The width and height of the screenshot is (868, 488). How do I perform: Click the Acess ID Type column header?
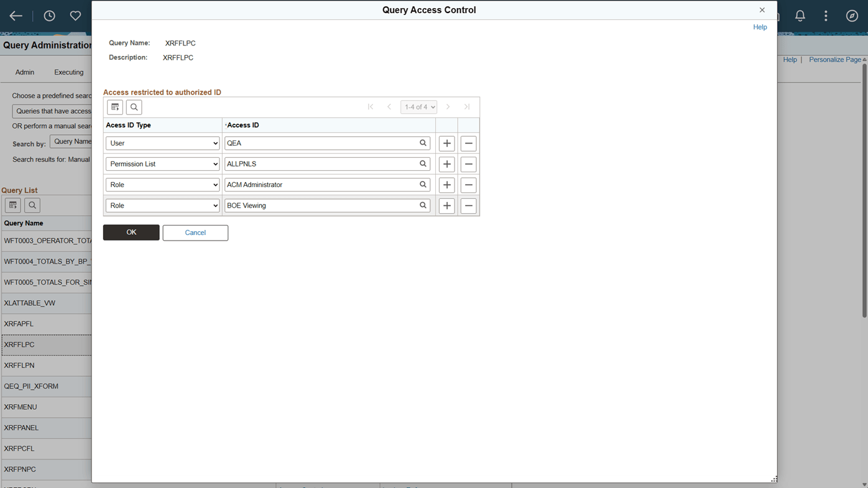point(129,125)
